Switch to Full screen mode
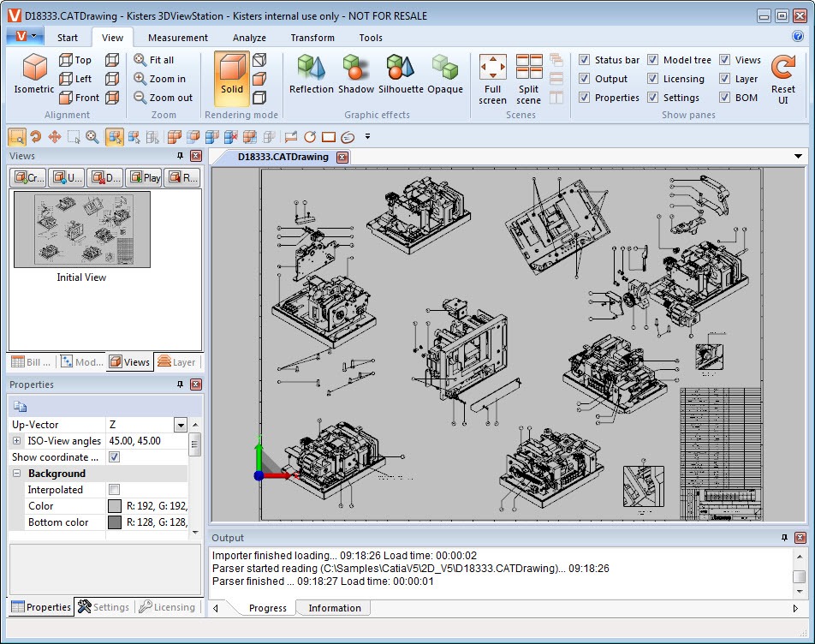 tap(492, 79)
